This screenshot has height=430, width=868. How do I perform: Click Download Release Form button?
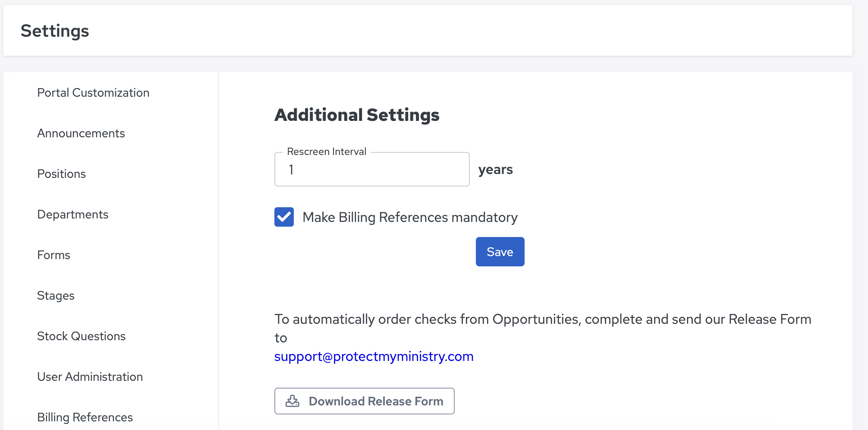coord(365,401)
